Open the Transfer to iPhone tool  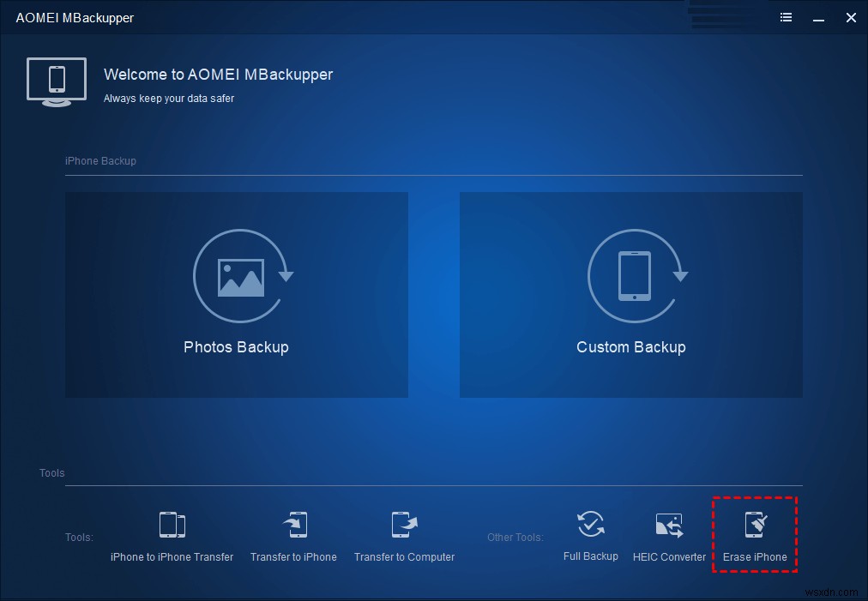point(293,524)
